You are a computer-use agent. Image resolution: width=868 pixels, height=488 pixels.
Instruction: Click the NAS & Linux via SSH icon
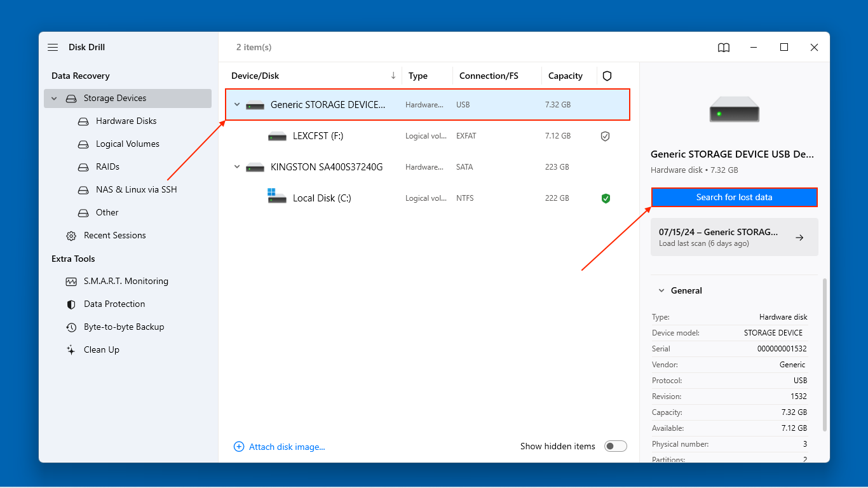pyautogui.click(x=83, y=190)
